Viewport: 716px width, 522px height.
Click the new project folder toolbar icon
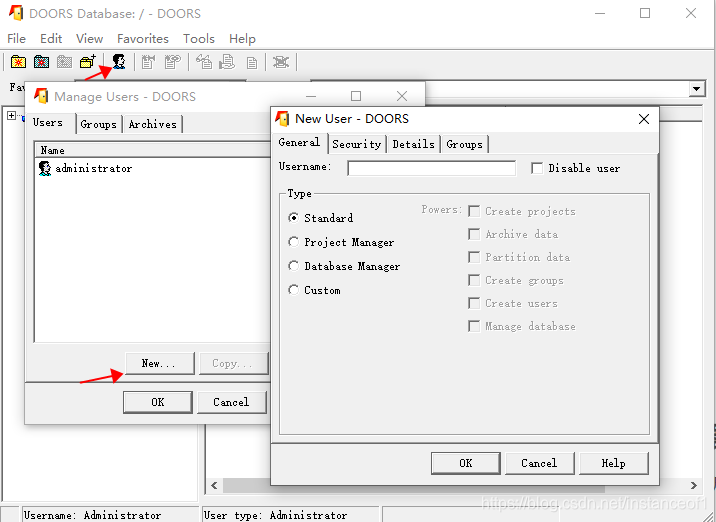tap(18, 62)
